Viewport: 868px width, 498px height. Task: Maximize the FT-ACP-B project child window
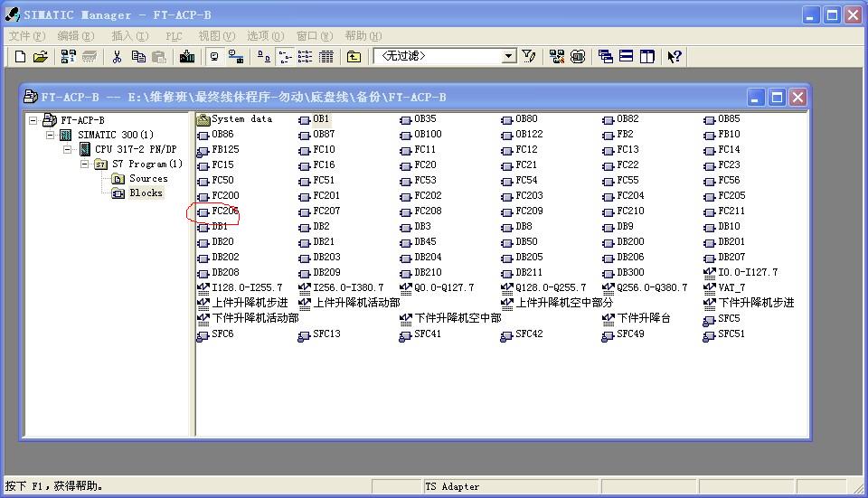coord(778,98)
